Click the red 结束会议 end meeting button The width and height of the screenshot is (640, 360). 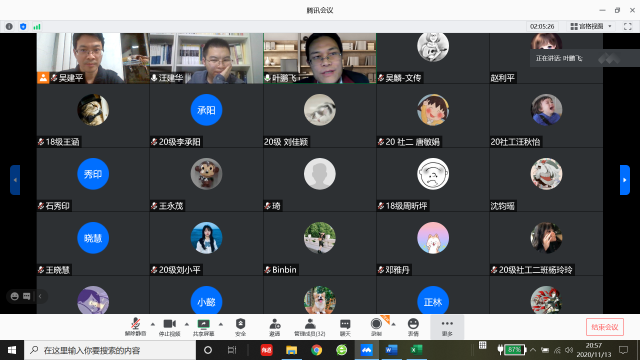pos(605,327)
